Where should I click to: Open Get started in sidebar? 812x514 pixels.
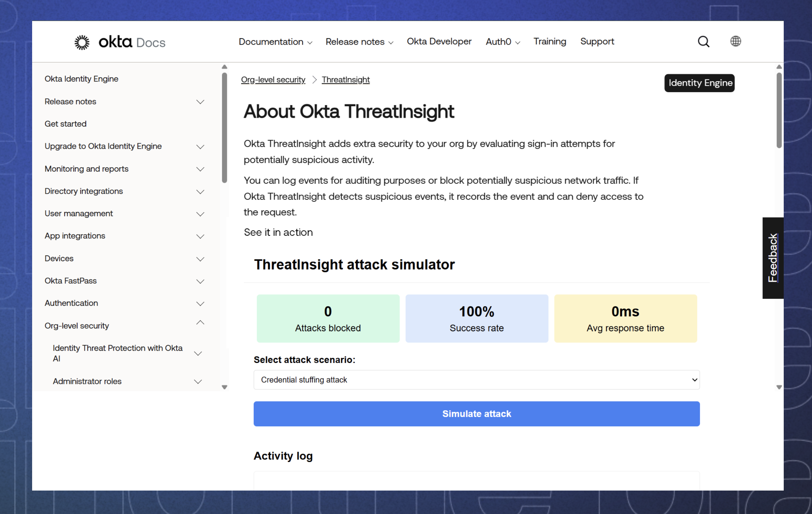point(66,124)
